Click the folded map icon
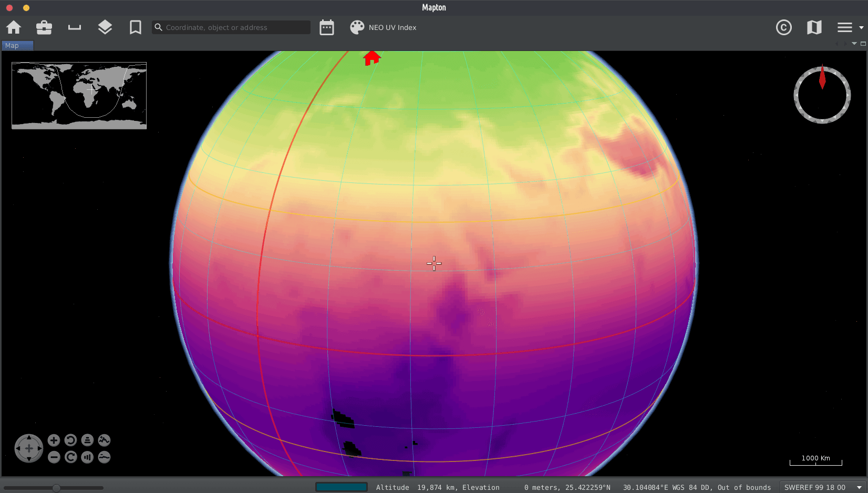The height and width of the screenshot is (493, 868). pyautogui.click(x=814, y=27)
